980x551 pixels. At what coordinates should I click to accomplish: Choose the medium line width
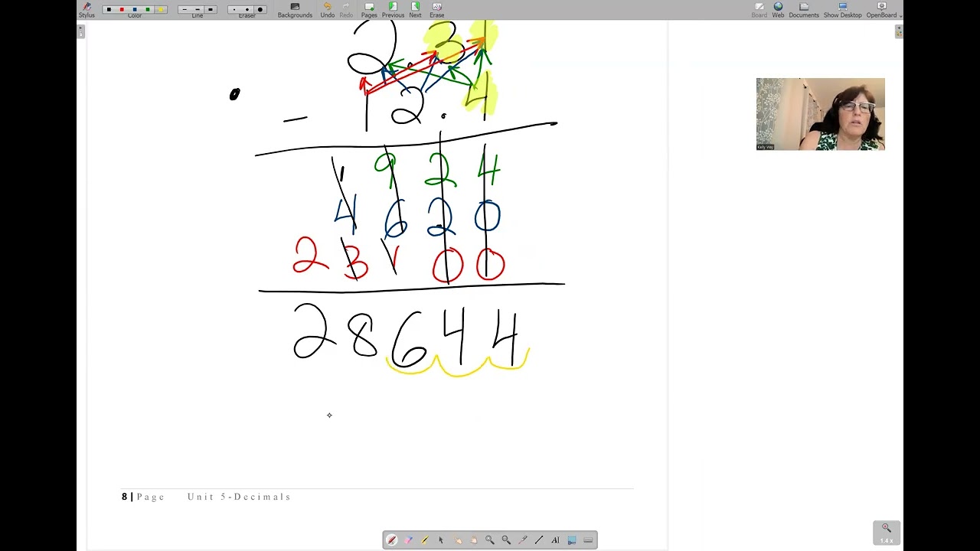click(x=197, y=9)
